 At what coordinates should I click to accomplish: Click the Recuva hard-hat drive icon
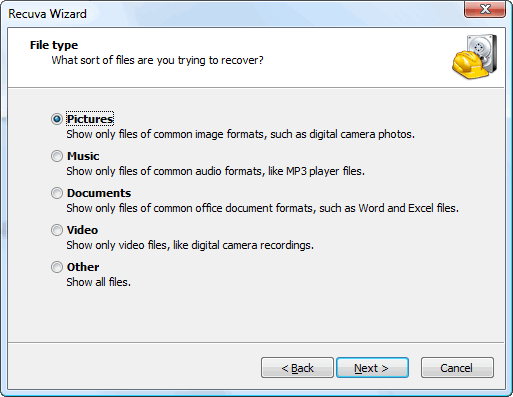[x=475, y=56]
